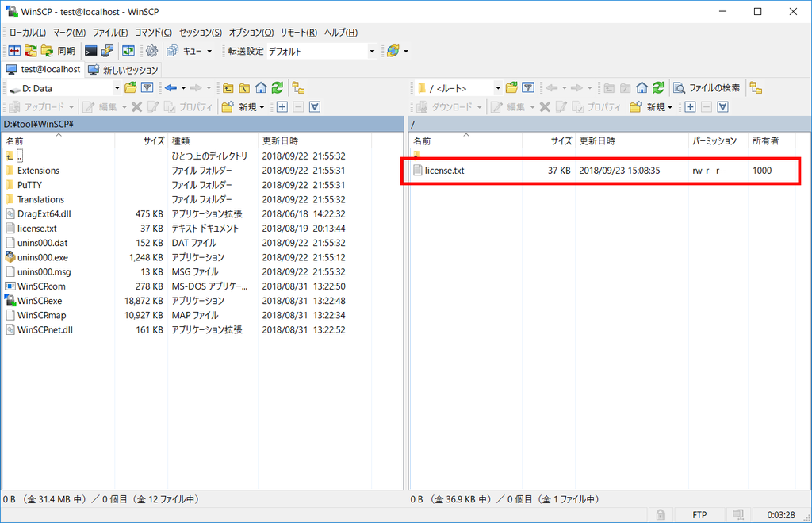812x523 pixels.
Task: Refresh the remote panel
Action: [x=658, y=88]
